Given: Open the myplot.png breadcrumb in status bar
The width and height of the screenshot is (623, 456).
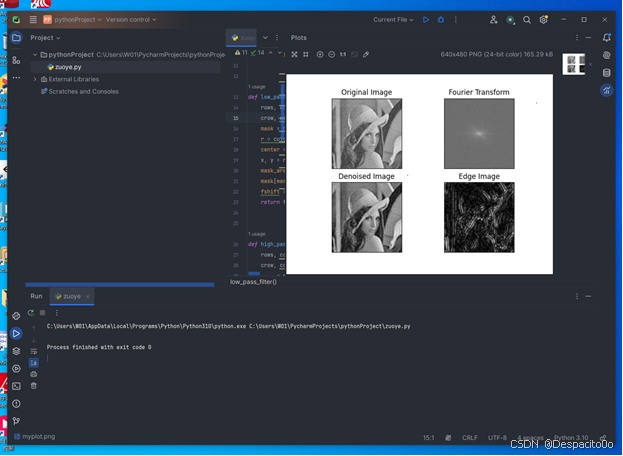Looking at the screenshot, I should 35,437.
